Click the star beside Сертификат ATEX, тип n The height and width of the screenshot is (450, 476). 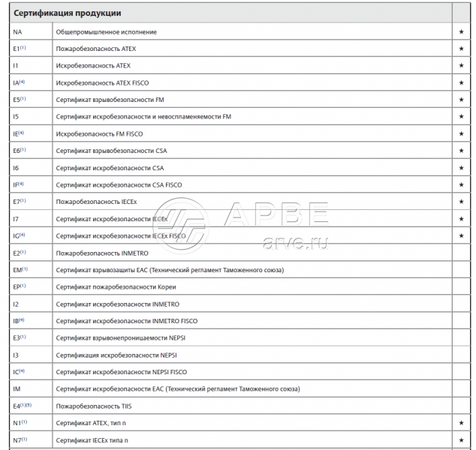pos(461,423)
